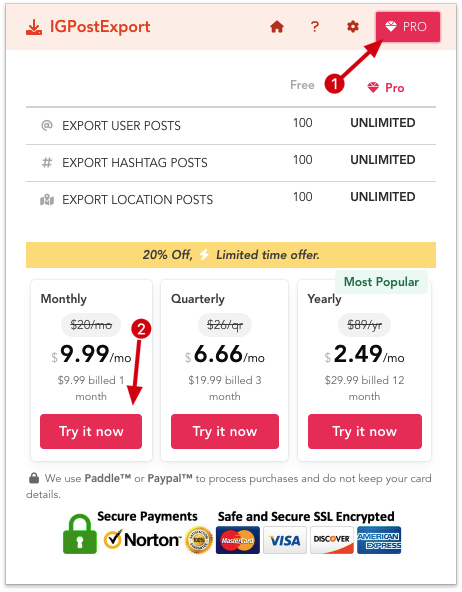Open the question mark help icon
The width and height of the screenshot is (462, 592).
pyautogui.click(x=314, y=27)
